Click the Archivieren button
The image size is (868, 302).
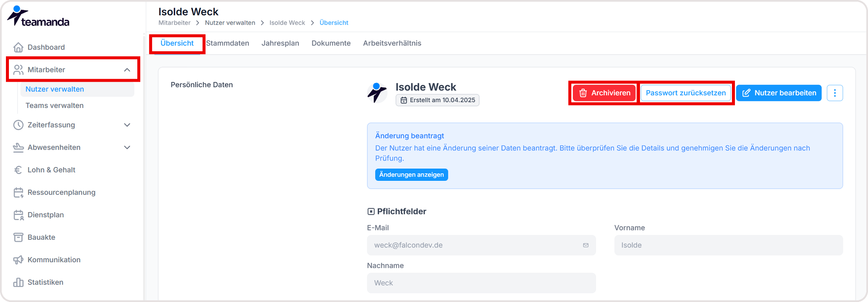pos(604,93)
